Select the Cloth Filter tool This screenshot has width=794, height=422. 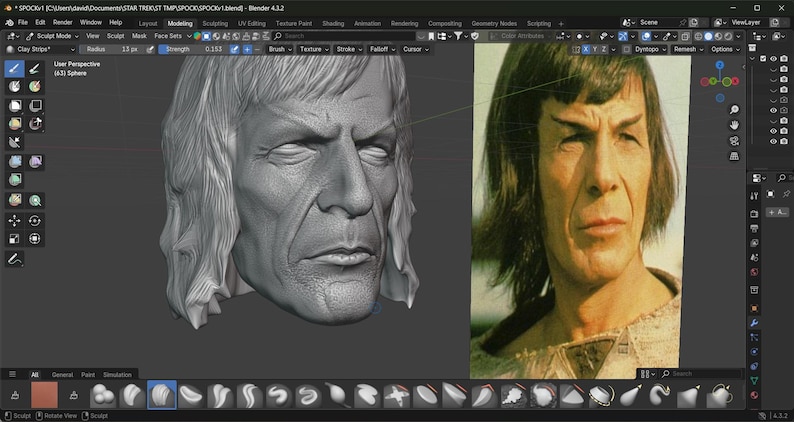[x=34, y=162]
